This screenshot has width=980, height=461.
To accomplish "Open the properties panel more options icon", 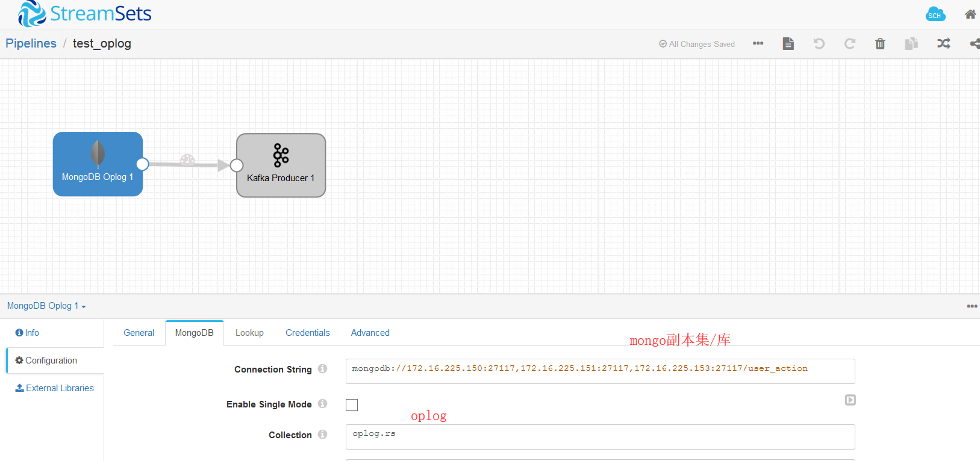I will (x=972, y=306).
